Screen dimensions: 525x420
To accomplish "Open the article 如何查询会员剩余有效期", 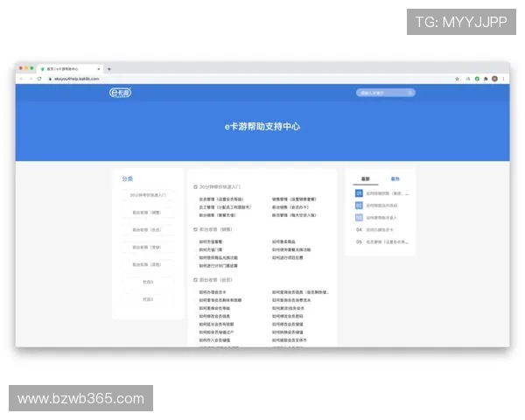I will coord(220,300).
